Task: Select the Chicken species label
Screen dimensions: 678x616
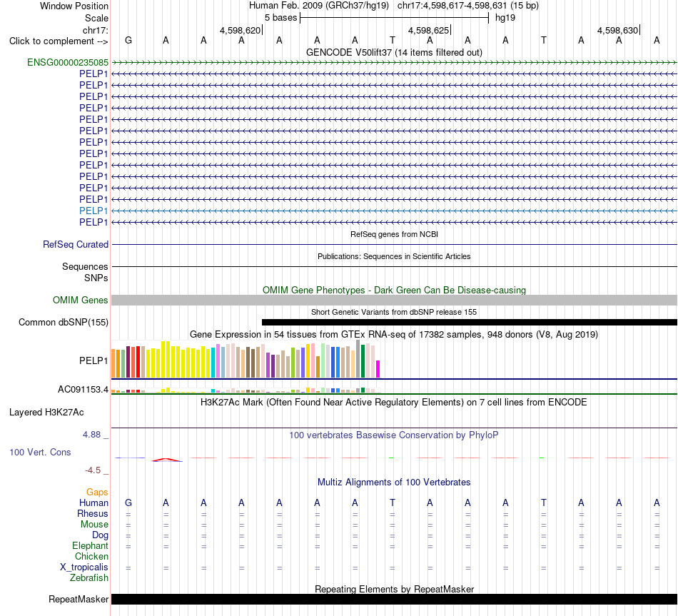Action: click(x=91, y=556)
